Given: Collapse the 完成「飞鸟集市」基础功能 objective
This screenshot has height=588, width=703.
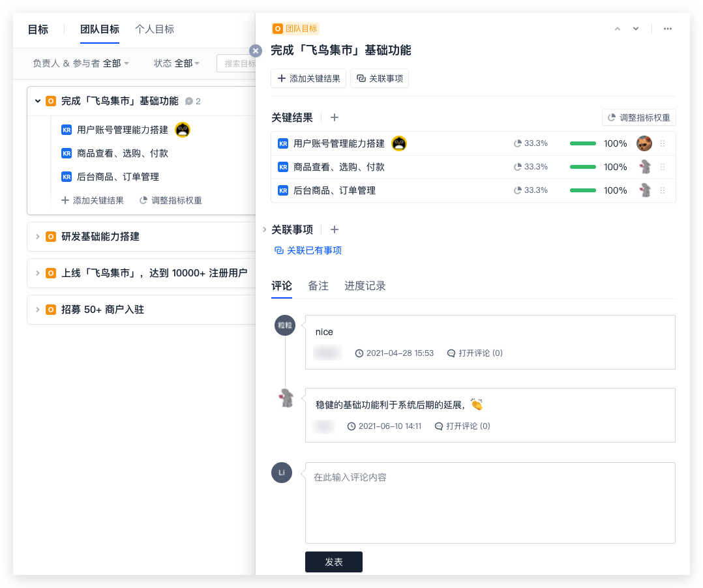Looking at the screenshot, I should pos(37,101).
